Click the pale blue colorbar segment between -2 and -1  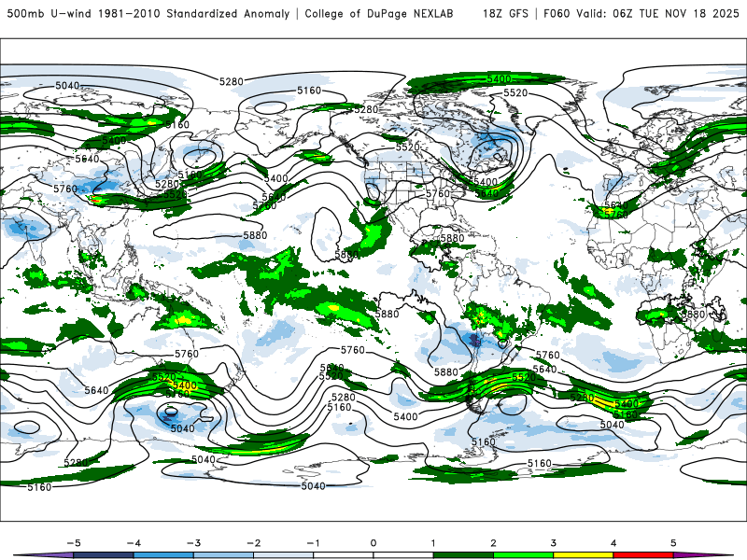(284, 555)
